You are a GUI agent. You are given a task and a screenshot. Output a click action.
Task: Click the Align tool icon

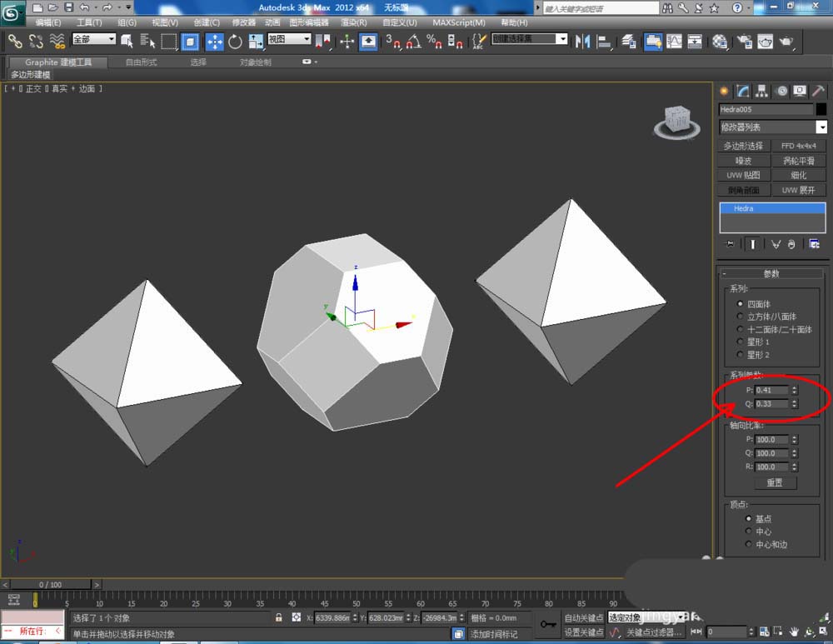tap(603, 42)
